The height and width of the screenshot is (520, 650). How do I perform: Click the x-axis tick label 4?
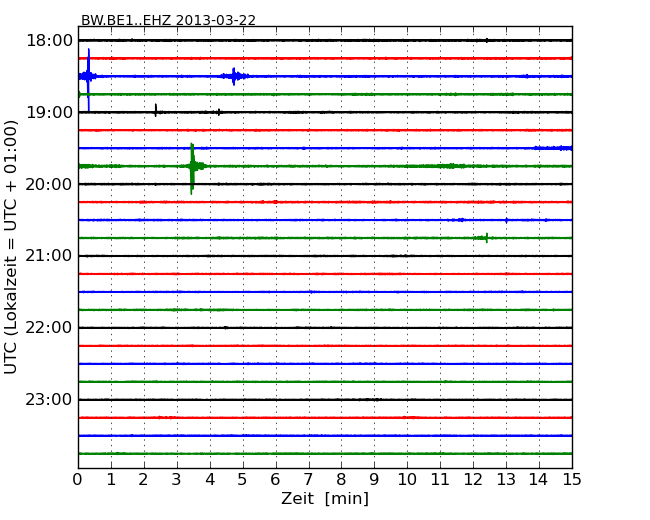coord(210,479)
